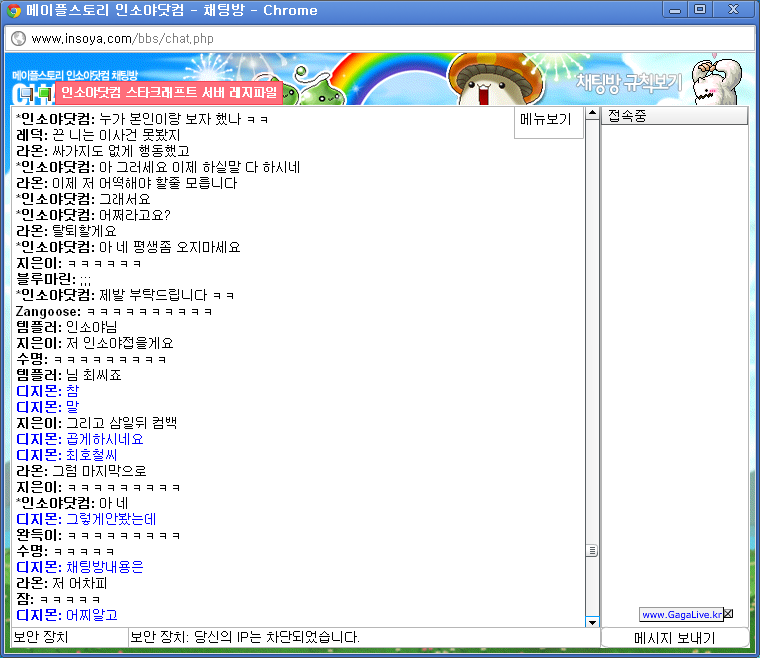This screenshot has height=658, width=760.
Task: Click the Chrome logo in the title bar
Action: [14, 10]
